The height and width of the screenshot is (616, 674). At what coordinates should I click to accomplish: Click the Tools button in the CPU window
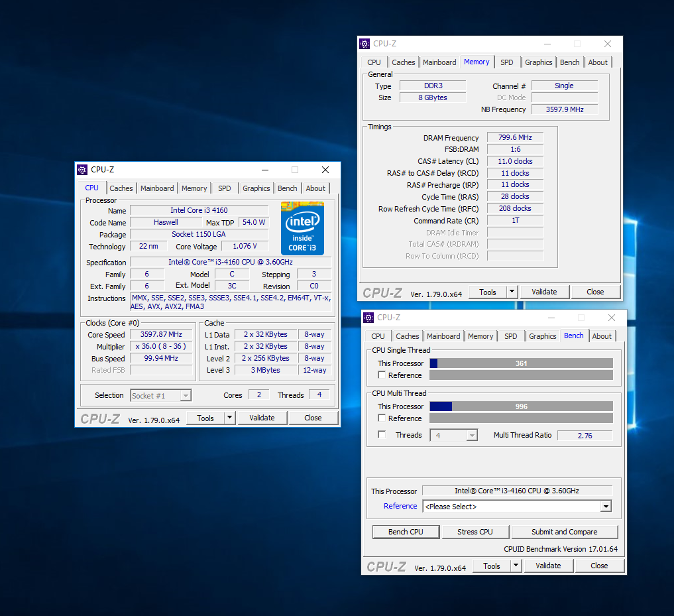point(205,418)
